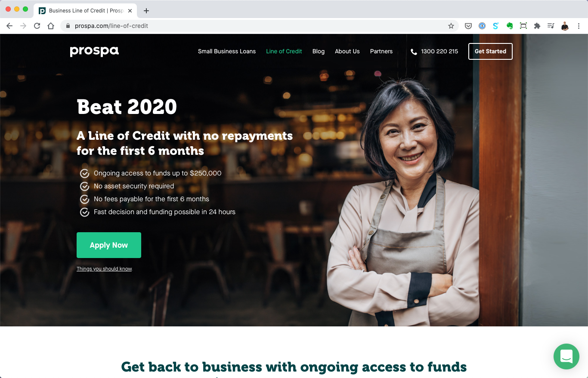Open the Pocket extension icon
The height and width of the screenshot is (378, 588).
pyautogui.click(x=468, y=26)
